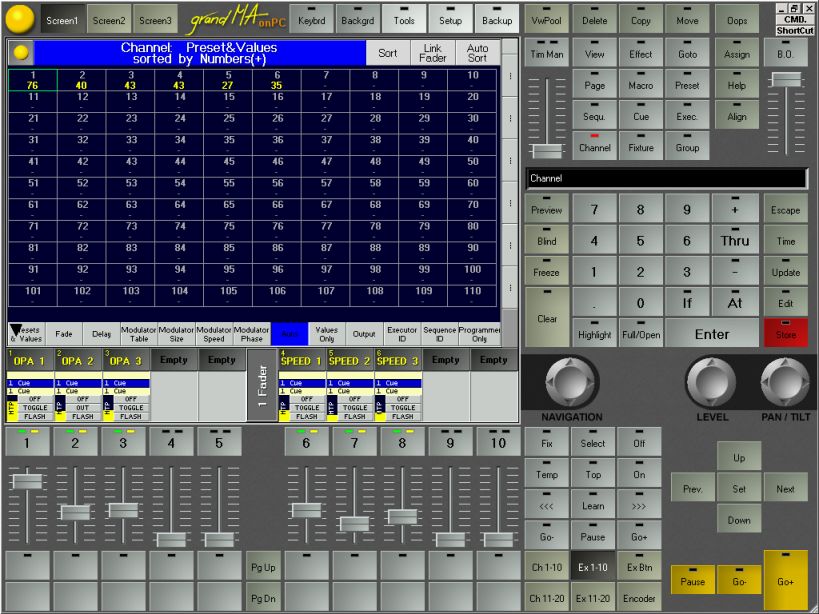
Task: Open channel sheet options via small yellow ball
Action: 21,52
